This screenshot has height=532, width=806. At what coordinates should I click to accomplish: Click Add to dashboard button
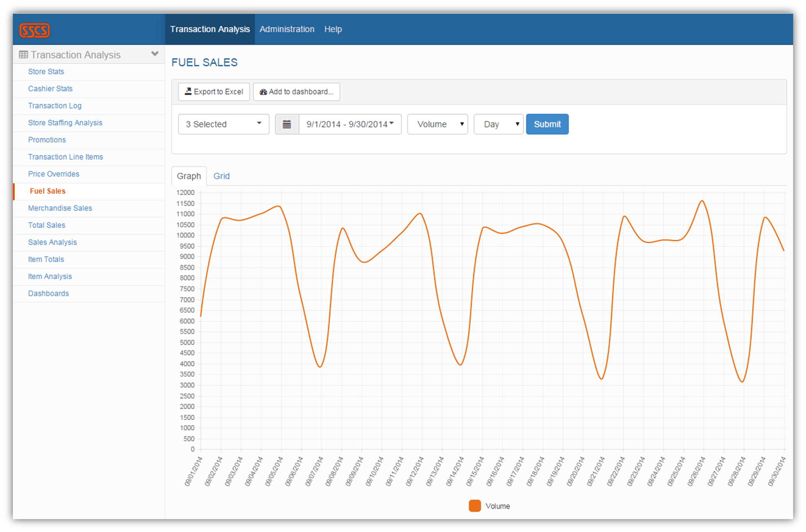[x=296, y=92]
